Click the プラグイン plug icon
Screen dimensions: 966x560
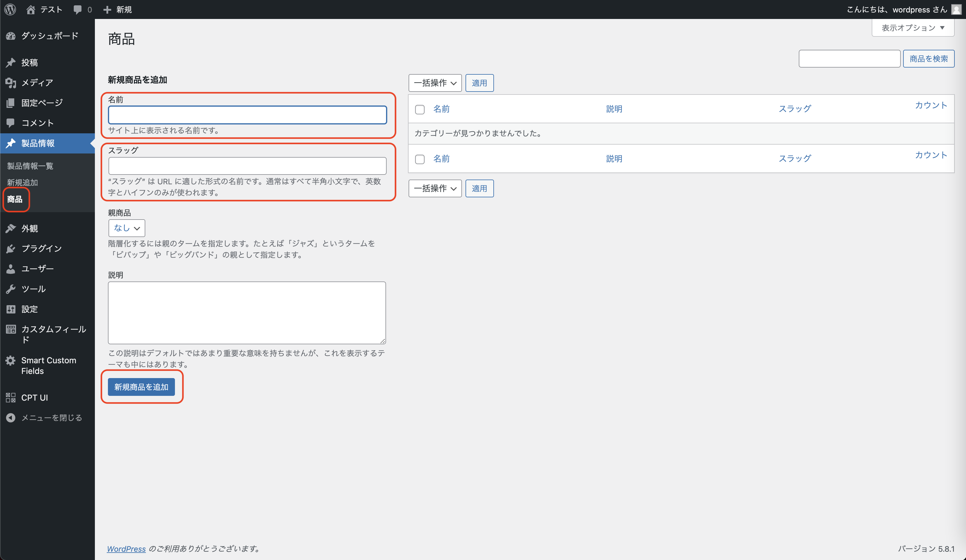(x=11, y=249)
